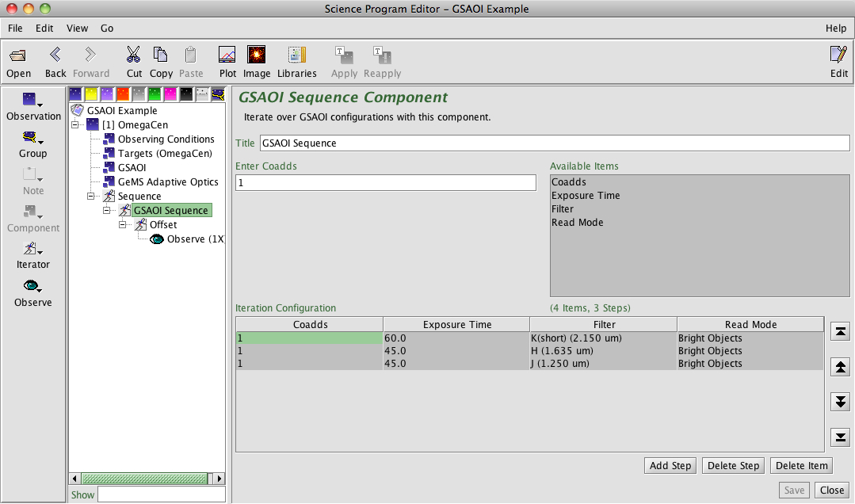Image resolution: width=855 pixels, height=504 pixels.
Task: Click the yellow observation status filter icon
Action: pos(91,94)
